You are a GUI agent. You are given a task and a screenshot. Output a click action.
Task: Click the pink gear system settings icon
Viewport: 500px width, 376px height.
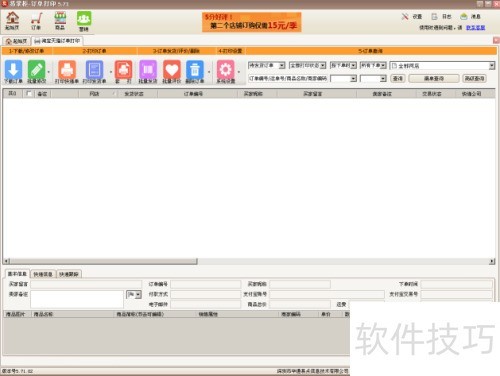coord(226,71)
